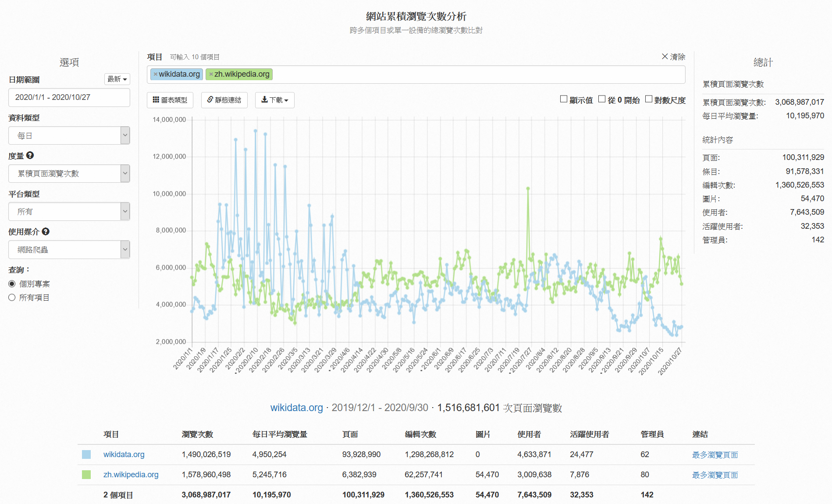Remove the zh.wikipedia.org tag with its x icon
The height and width of the screenshot is (504, 832).
pyautogui.click(x=211, y=75)
